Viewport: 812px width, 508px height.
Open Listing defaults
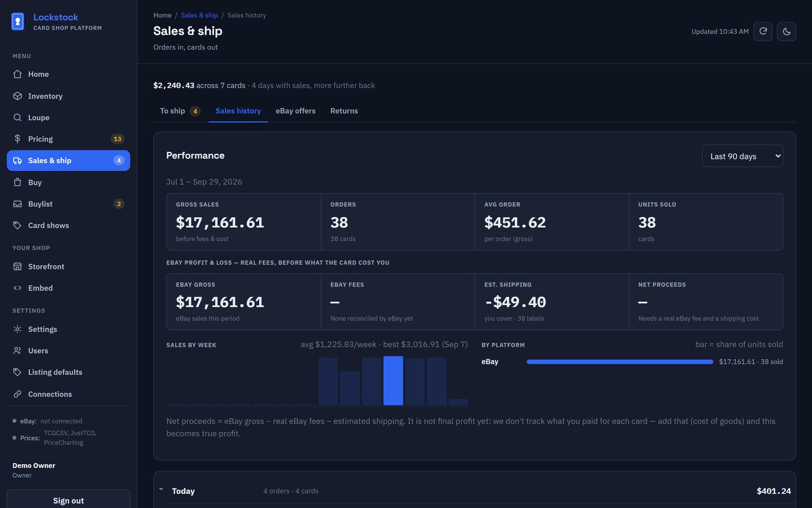click(69, 372)
